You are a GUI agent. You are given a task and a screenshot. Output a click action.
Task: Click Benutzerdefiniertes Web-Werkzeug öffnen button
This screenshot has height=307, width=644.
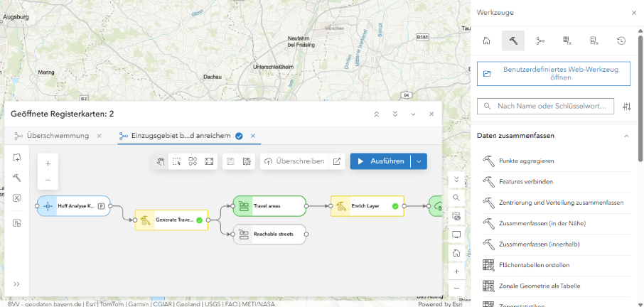(x=553, y=73)
